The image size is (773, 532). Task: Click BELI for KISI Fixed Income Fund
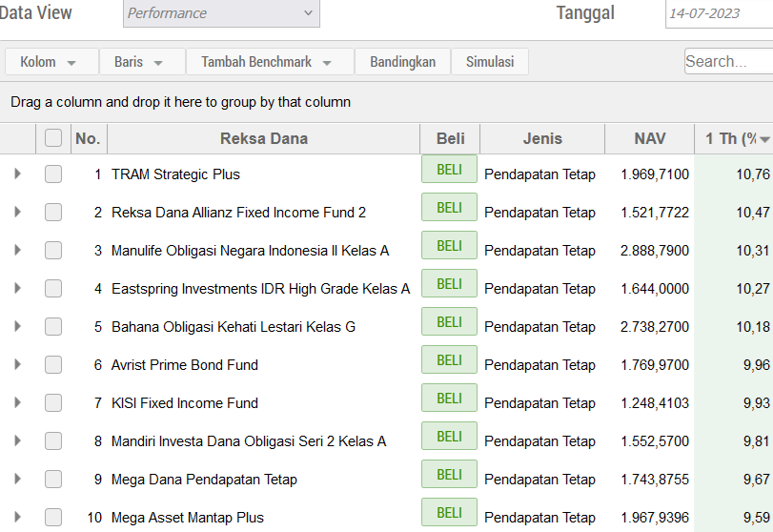tap(449, 398)
